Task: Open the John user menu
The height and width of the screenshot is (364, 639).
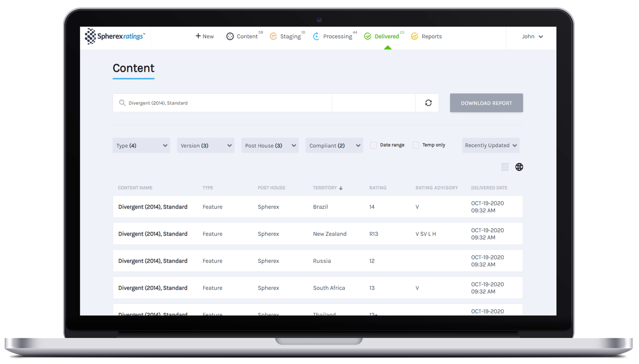Action: (532, 36)
